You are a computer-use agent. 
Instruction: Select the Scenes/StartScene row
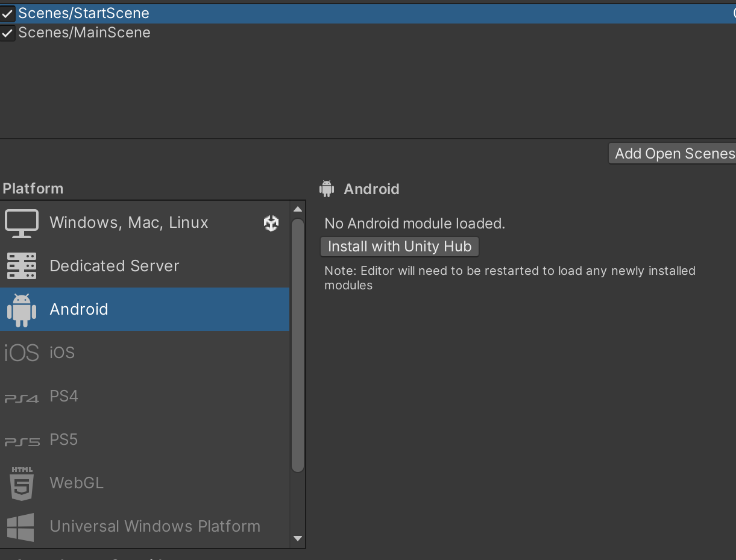click(368, 13)
